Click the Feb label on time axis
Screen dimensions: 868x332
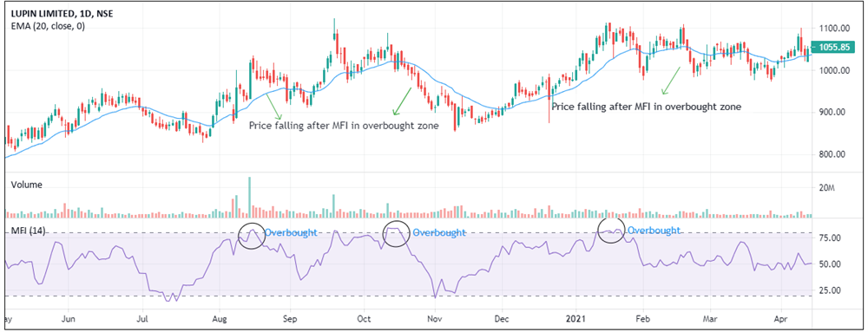point(642,319)
